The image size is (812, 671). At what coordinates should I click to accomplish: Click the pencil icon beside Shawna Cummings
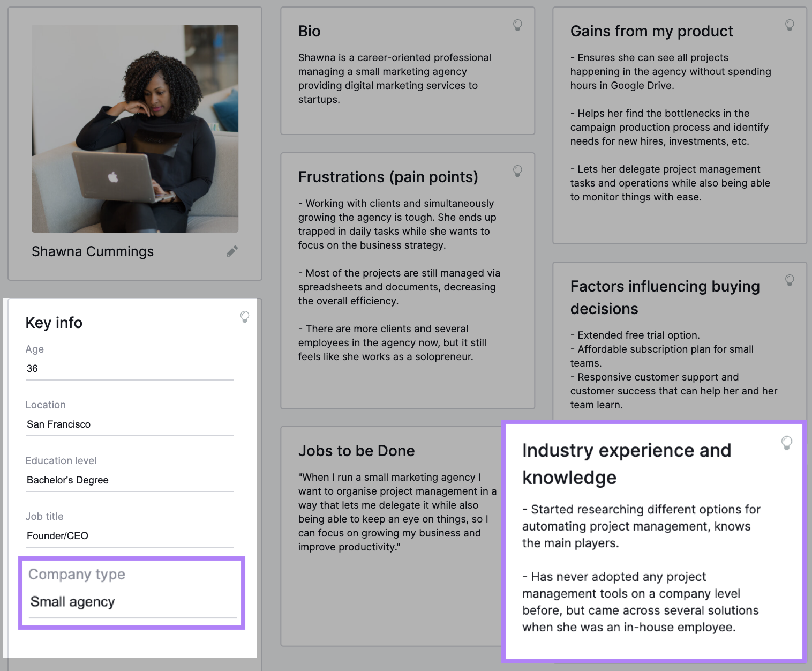tap(232, 251)
